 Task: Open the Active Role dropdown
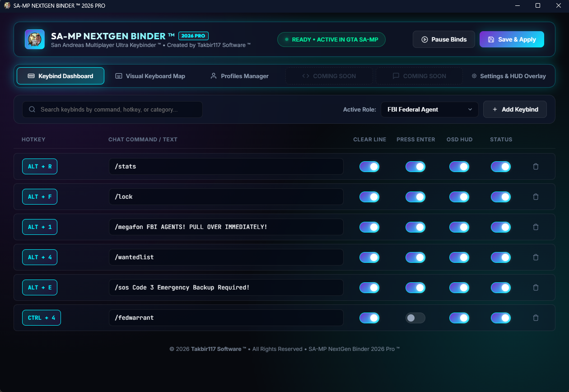(x=429, y=109)
